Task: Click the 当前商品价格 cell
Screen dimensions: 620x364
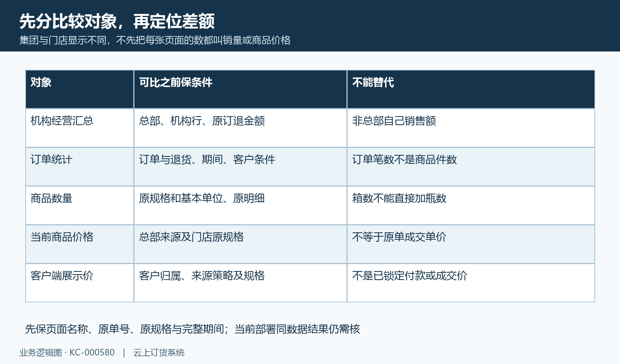Action: tap(80, 244)
